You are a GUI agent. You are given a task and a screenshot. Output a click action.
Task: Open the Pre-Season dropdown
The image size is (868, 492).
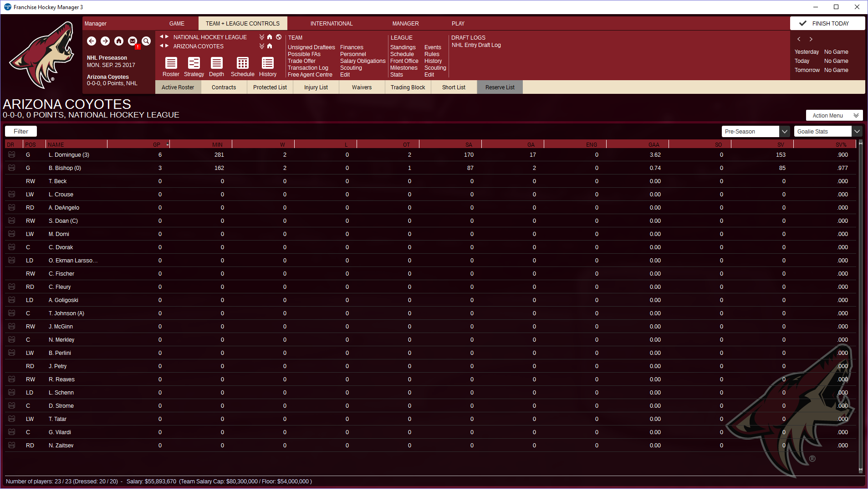point(756,132)
